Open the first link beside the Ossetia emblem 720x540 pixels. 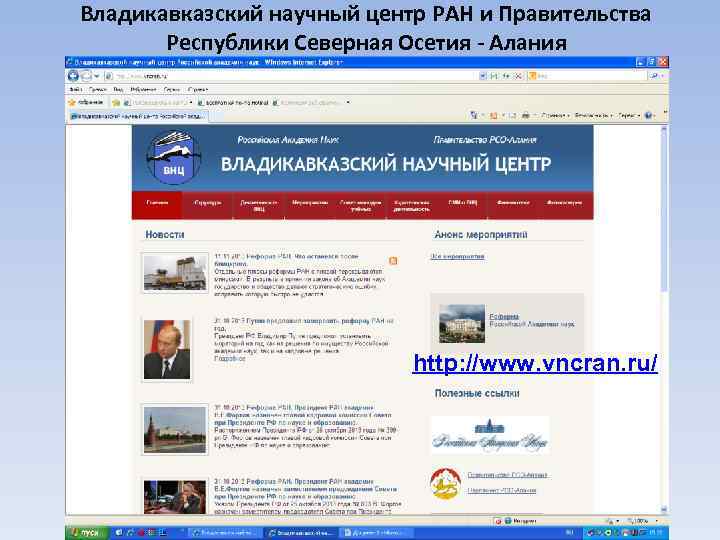coord(507,475)
